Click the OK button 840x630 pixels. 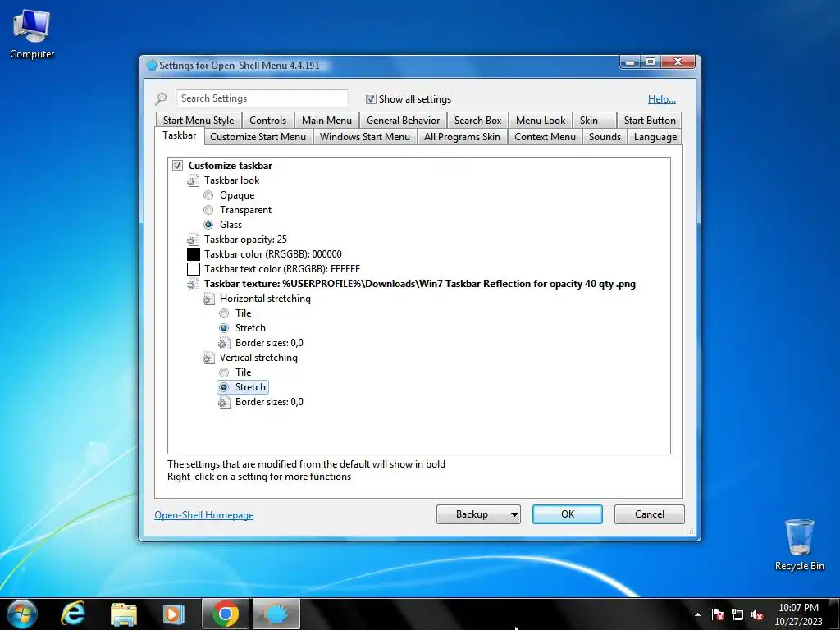tap(568, 514)
